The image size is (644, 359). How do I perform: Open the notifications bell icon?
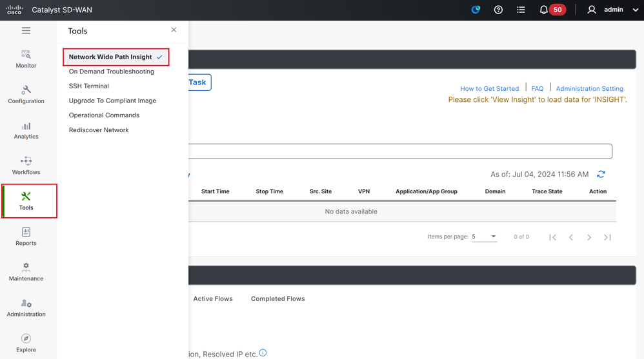coord(543,10)
